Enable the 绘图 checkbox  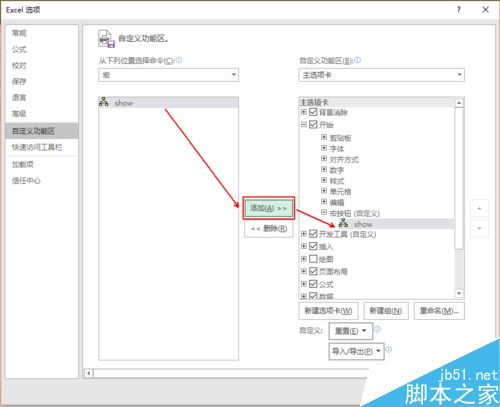point(313,259)
